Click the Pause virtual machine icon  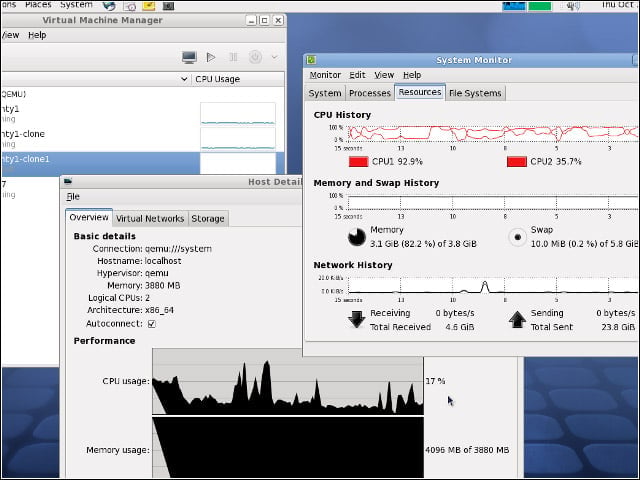tap(233, 58)
